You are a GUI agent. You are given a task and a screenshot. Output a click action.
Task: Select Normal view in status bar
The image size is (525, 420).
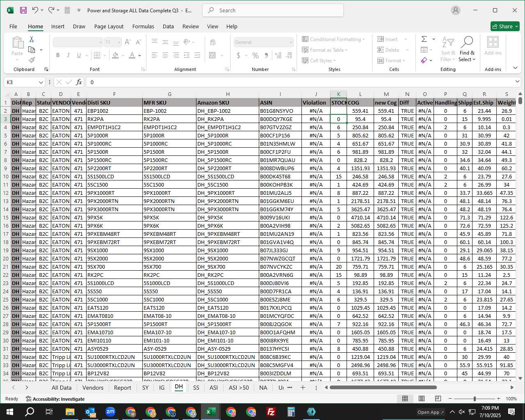(405, 399)
